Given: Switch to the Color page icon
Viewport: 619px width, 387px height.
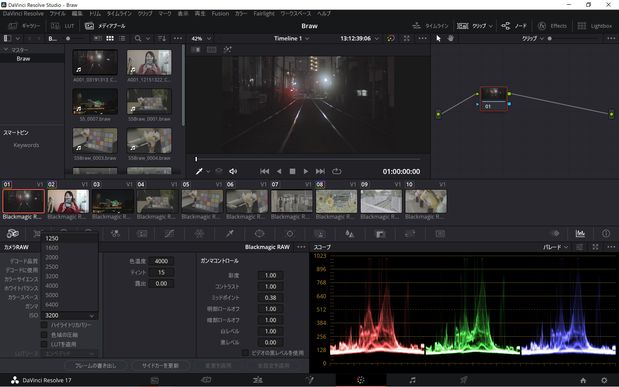Looking at the screenshot, I should point(360,380).
